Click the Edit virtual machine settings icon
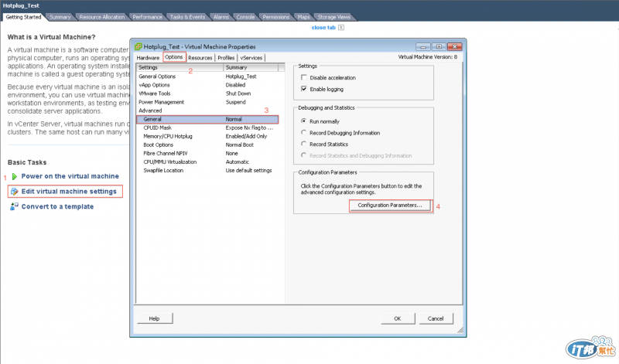The width and height of the screenshot is (619, 364). coord(15,192)
